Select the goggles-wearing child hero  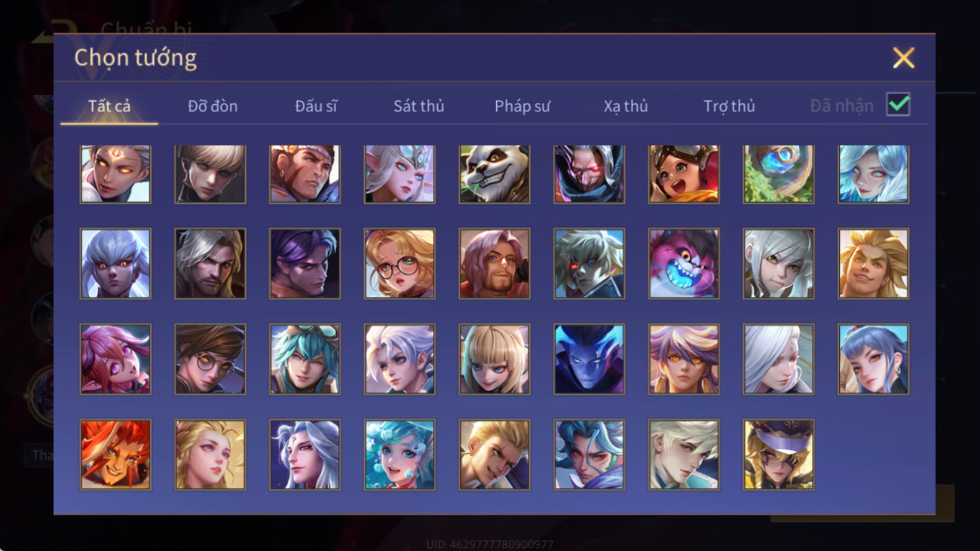click(x=684, y=174)
